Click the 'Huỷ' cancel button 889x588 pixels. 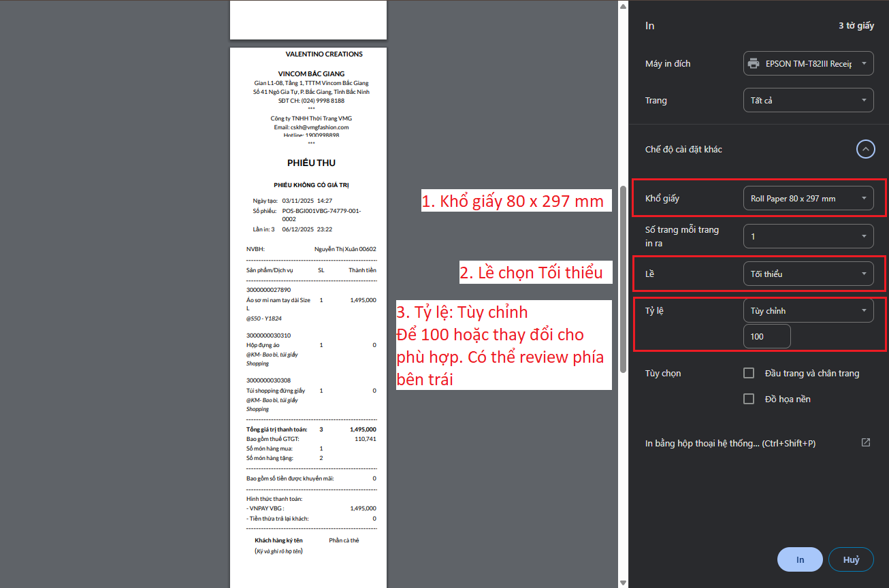(x=851, y=559)
